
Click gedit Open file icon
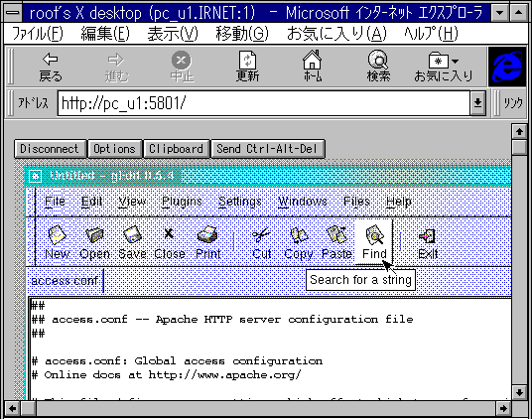(x=94, y=234)
